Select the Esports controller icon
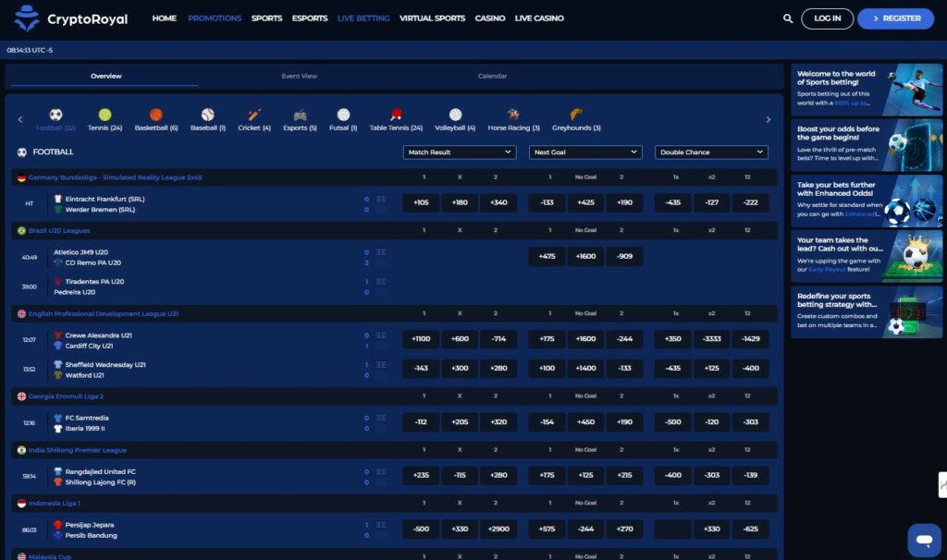 click(301, 115)
